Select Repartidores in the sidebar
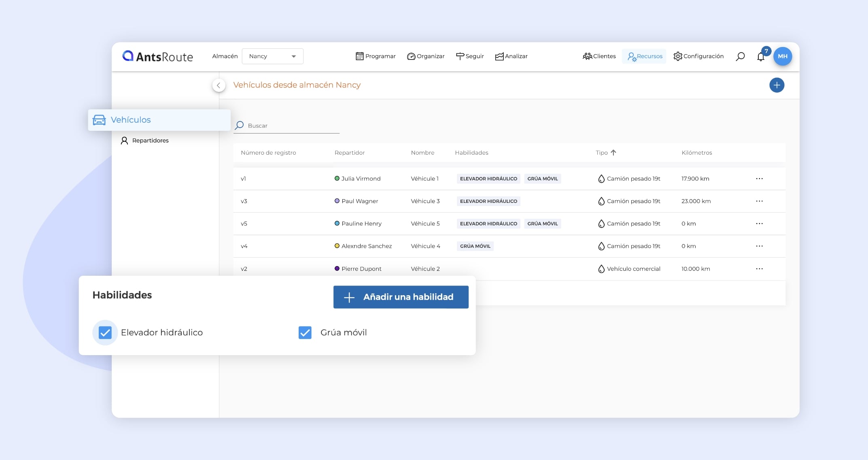The height and width of the screenshot is (460, 868). (x=150, y=141)
